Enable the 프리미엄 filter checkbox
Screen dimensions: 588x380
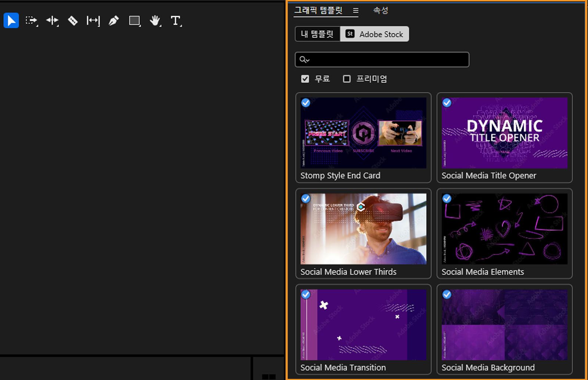346,78
